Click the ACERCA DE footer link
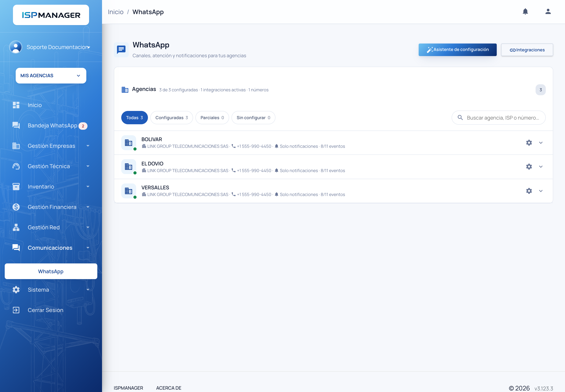 coord(169,388)
